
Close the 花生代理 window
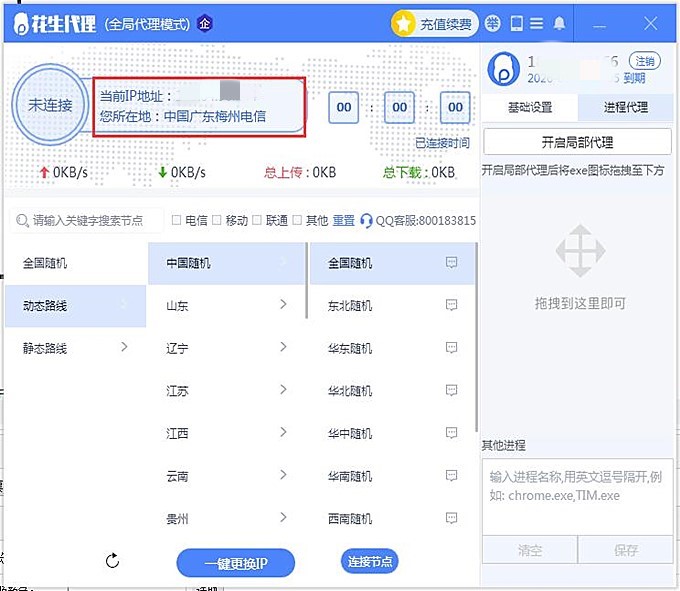651,23
